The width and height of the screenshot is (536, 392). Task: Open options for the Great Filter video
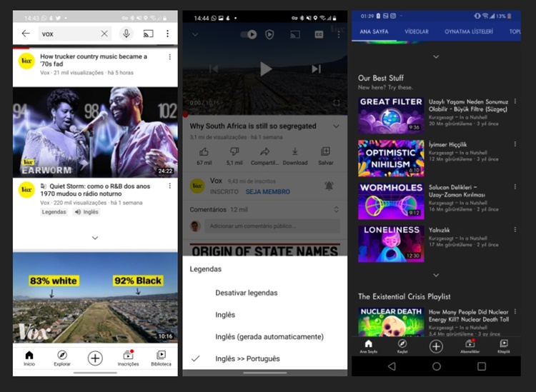point(515,101)
